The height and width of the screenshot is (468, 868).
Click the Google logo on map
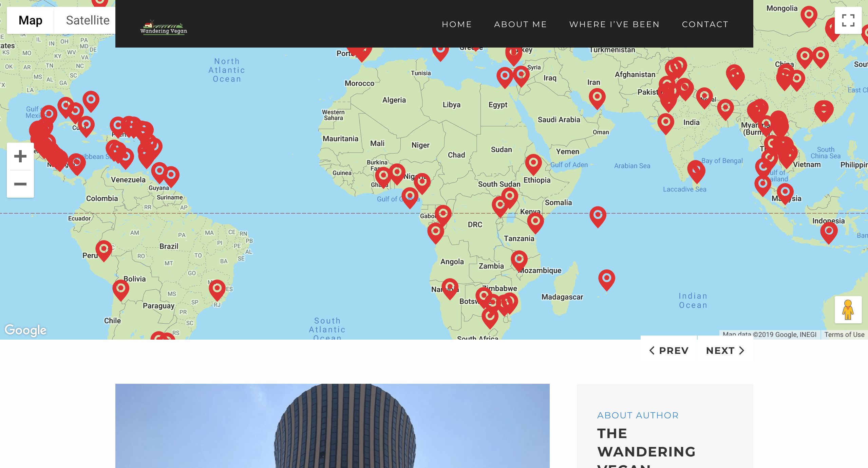25,330
